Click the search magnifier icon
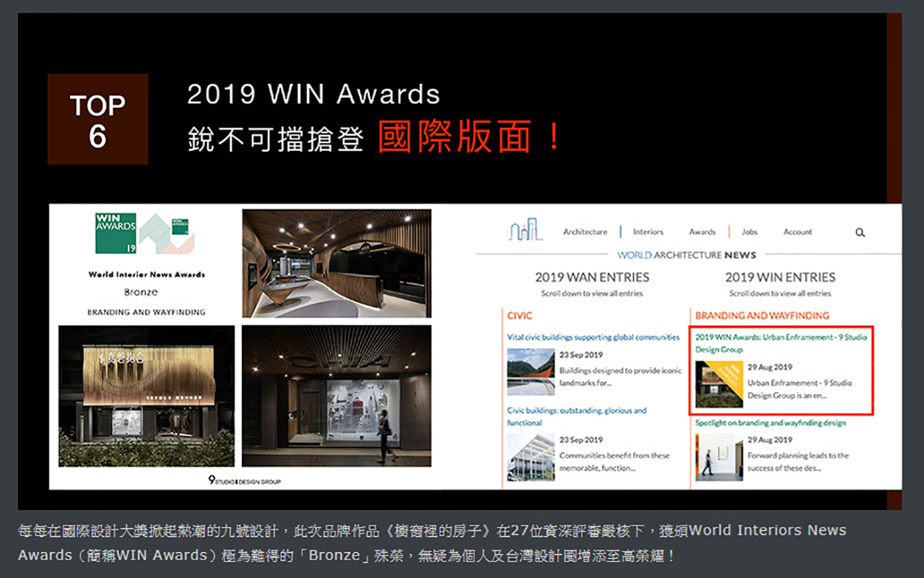 tap(860, 233)
